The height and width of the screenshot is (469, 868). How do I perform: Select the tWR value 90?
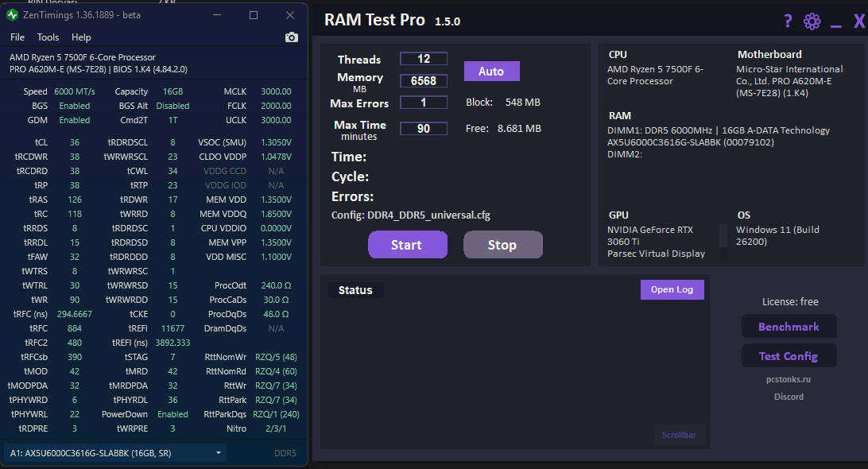pos(75,300)
